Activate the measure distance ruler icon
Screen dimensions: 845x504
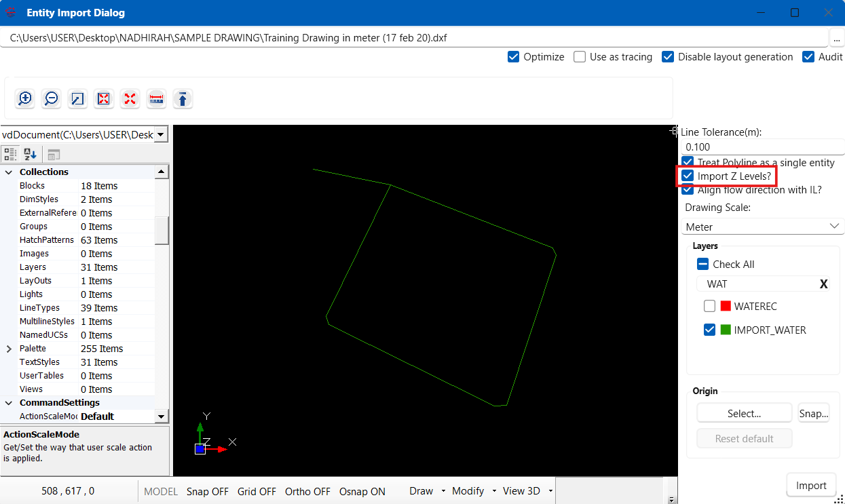[x=157, y=99]
